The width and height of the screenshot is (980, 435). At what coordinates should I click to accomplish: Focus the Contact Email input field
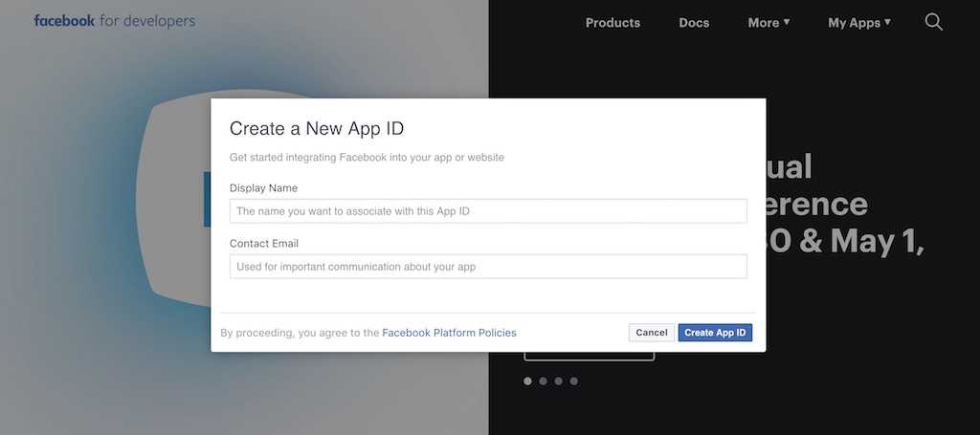(x=488, y=267)
